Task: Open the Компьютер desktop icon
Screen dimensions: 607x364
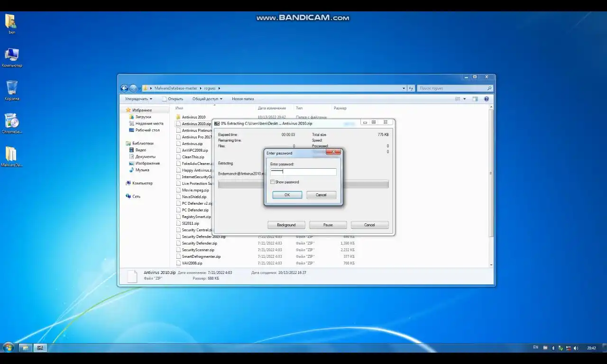Action: 12,57
